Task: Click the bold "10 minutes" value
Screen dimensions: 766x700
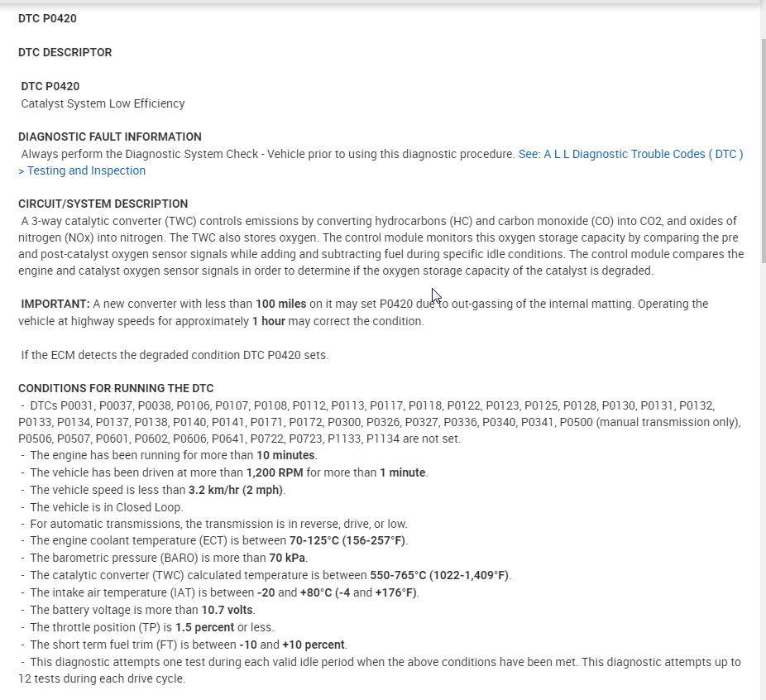Action: tap(285, 455)
